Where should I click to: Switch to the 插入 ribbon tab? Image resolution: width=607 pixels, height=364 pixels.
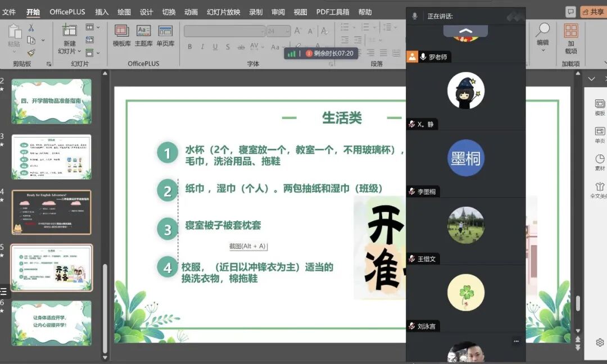point(102,12)
